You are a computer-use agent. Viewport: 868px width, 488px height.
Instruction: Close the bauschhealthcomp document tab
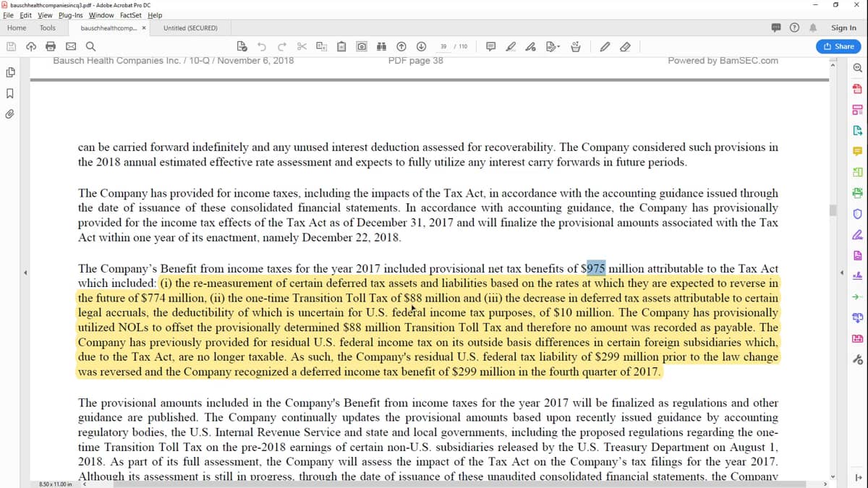144,28
